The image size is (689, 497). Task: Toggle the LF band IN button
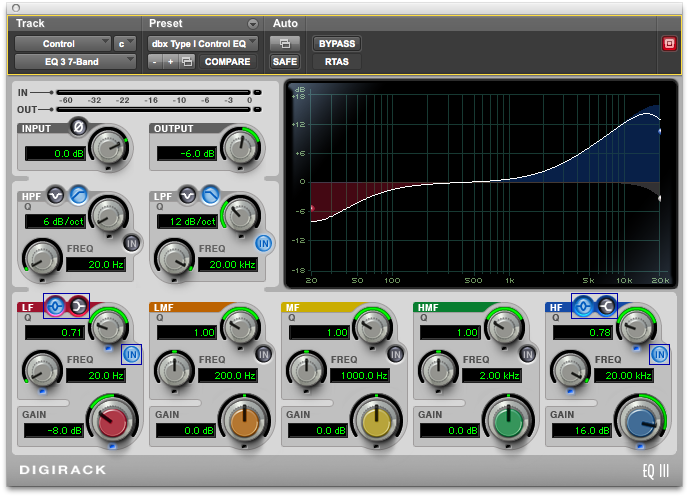point(131,354)
